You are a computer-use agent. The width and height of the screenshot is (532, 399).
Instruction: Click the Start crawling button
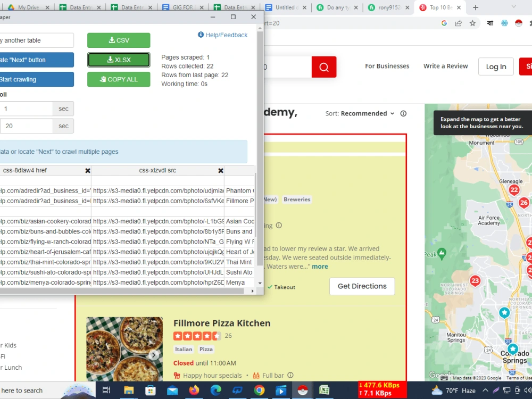pos(37,79)
